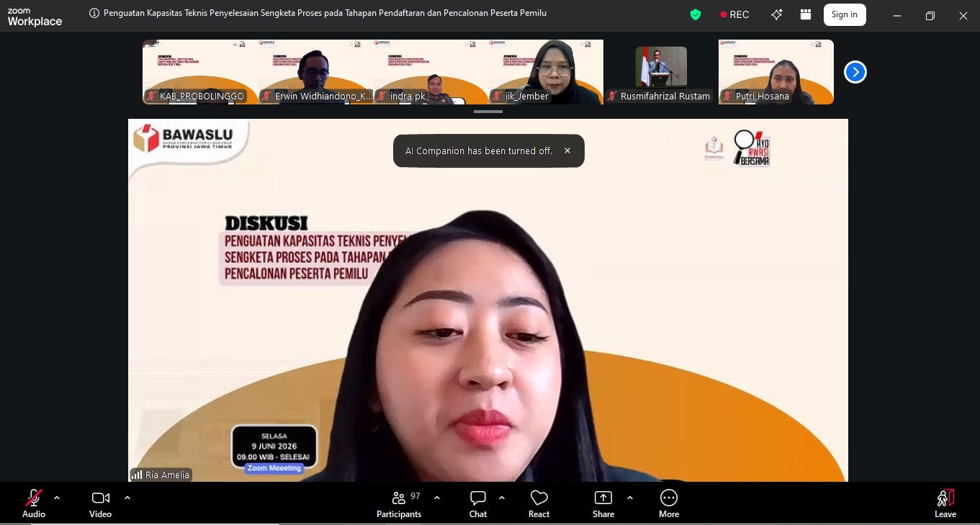Expand the Share options chevron
This screenshot has height=525, width=980.
click(630, 498)
